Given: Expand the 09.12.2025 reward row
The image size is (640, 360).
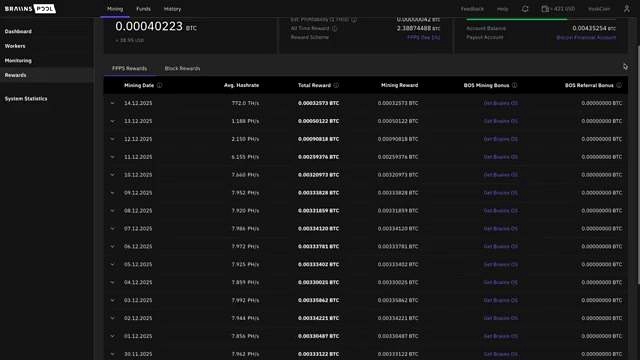Looking at the screenshot, I should 112,193.
